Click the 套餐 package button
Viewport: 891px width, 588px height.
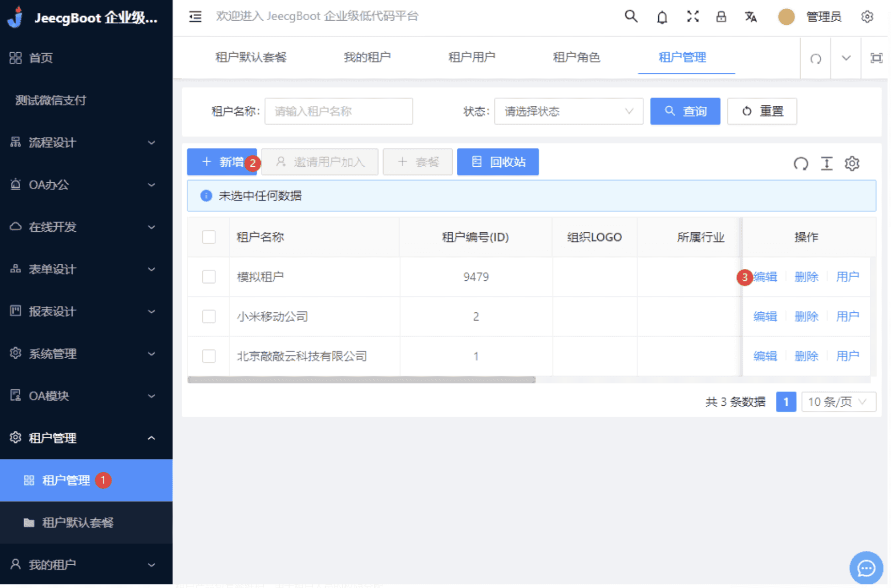click(x=418, y=162)
